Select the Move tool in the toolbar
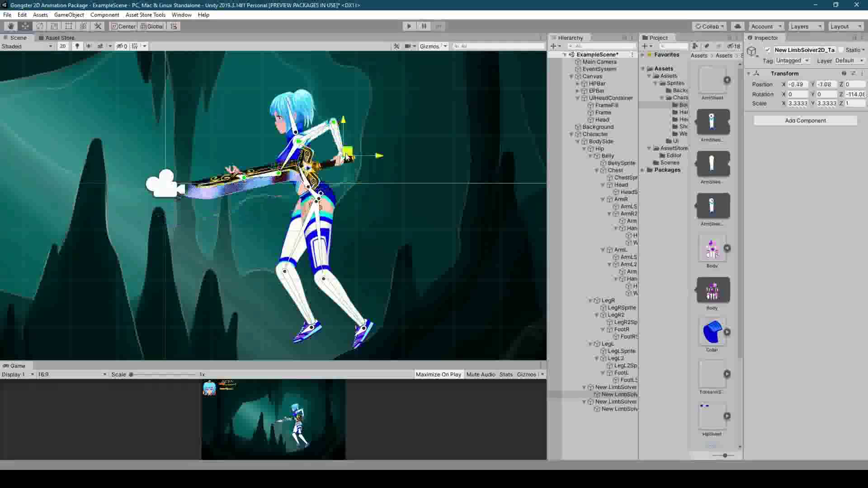868x488 pixels. coord(25,26)
